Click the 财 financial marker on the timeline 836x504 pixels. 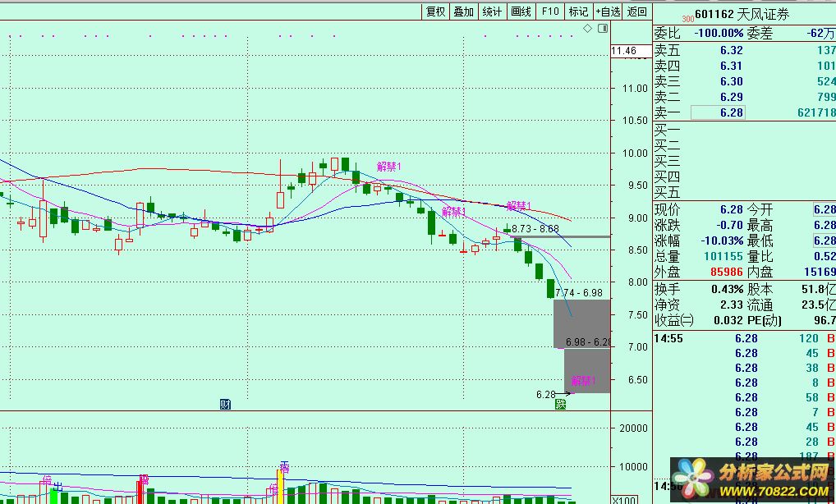click(x=225, y=405)
